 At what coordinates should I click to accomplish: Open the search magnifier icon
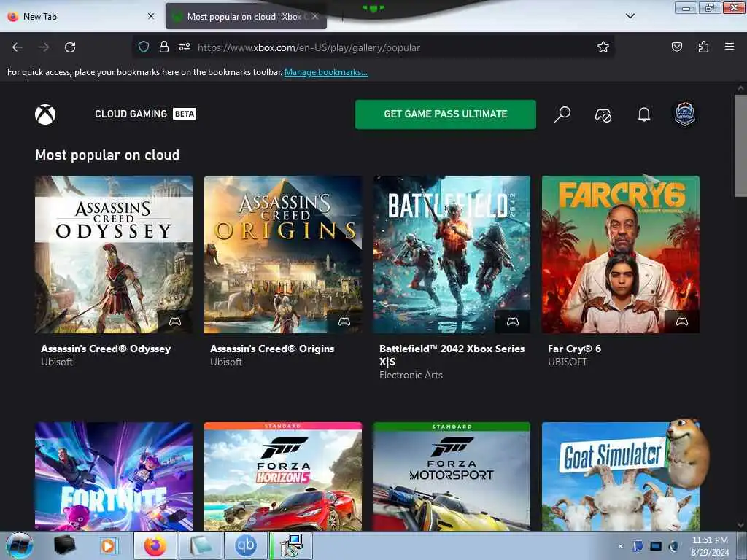tap(562, 114)
